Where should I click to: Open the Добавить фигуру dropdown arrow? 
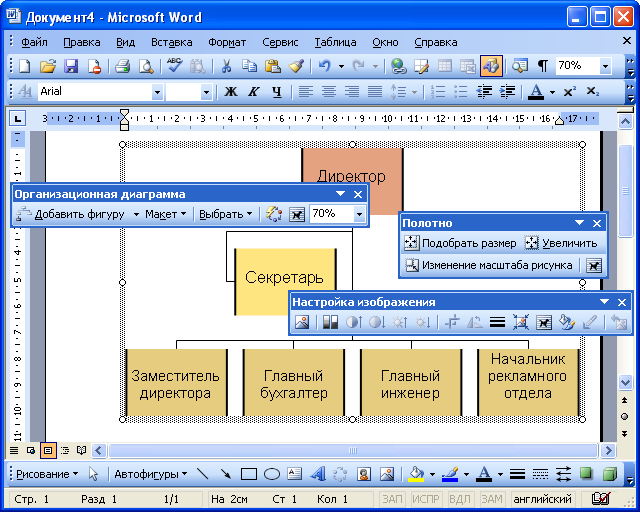pos(137,214)
